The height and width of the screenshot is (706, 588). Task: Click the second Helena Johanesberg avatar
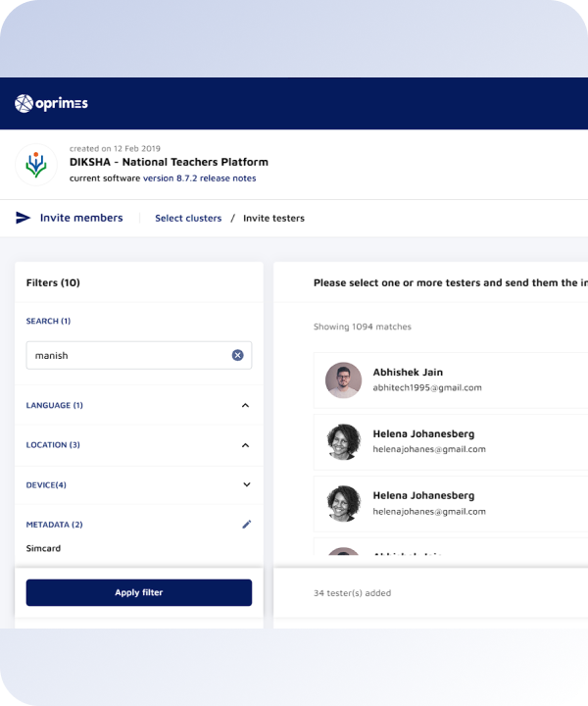(343, 503)
